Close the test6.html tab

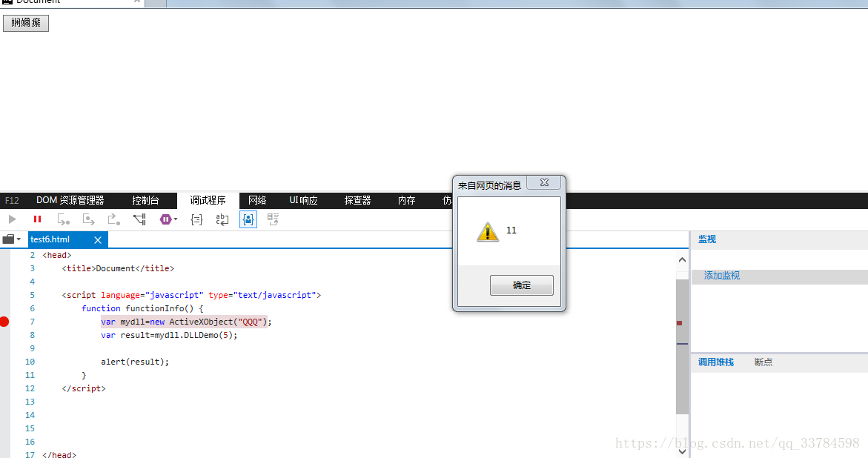click(x=98, y=240)
